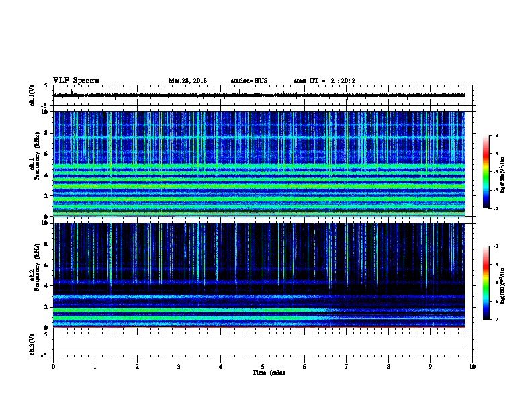
Task: Click time axis tick label "9"
Action: point(430,367)
